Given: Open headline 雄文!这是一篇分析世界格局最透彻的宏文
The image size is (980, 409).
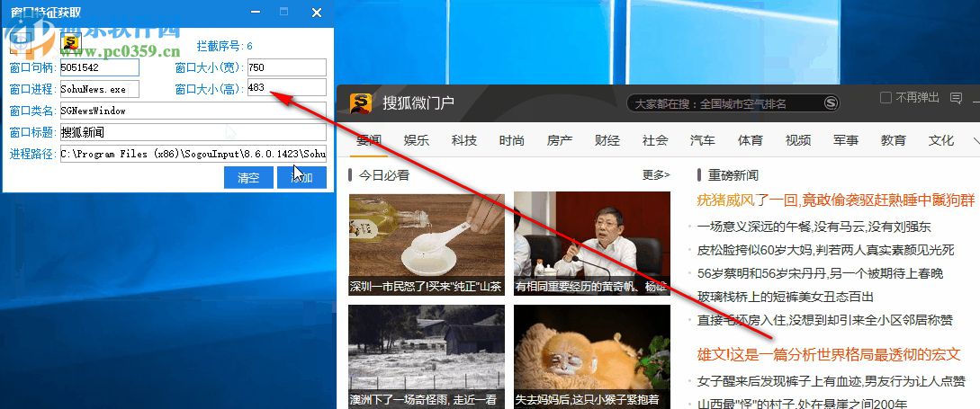Looking at the screenshot, I should [829, 355].
